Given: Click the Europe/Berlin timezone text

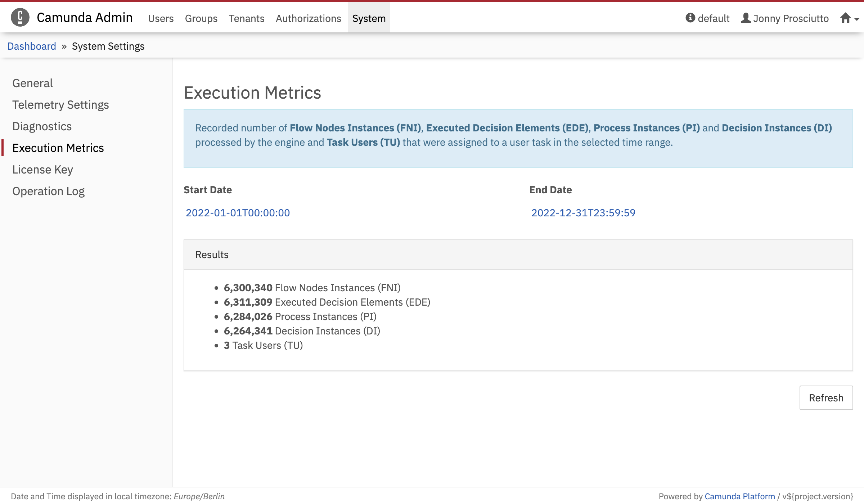Looking at the screenshot, I should 199,496.
